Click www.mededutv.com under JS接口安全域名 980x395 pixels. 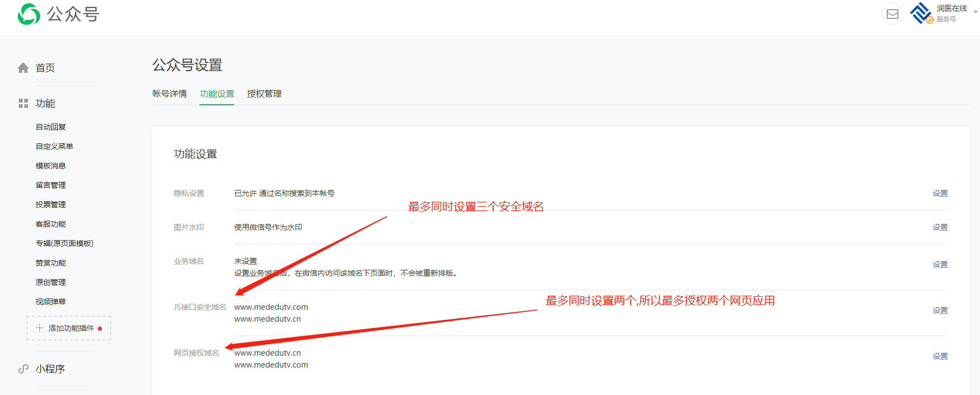[271, 307]
